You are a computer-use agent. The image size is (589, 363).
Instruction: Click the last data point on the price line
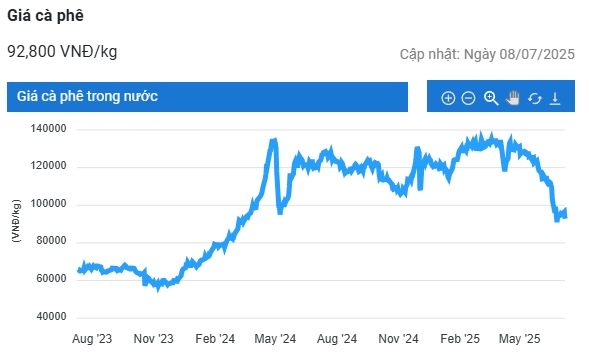point(565,214)
